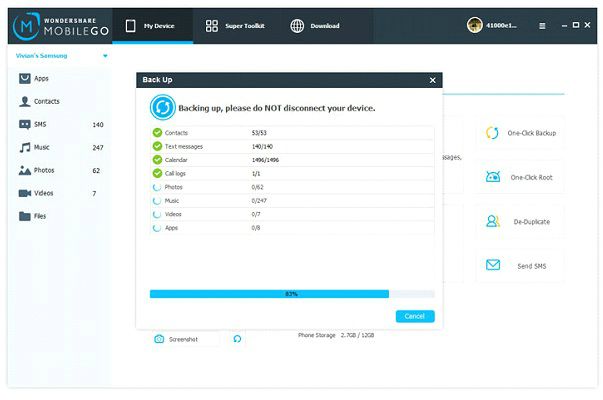Image resolution: width=603 pixels, height=400 pixels.
Task: Open the Videos category
Action: (43, 193)
